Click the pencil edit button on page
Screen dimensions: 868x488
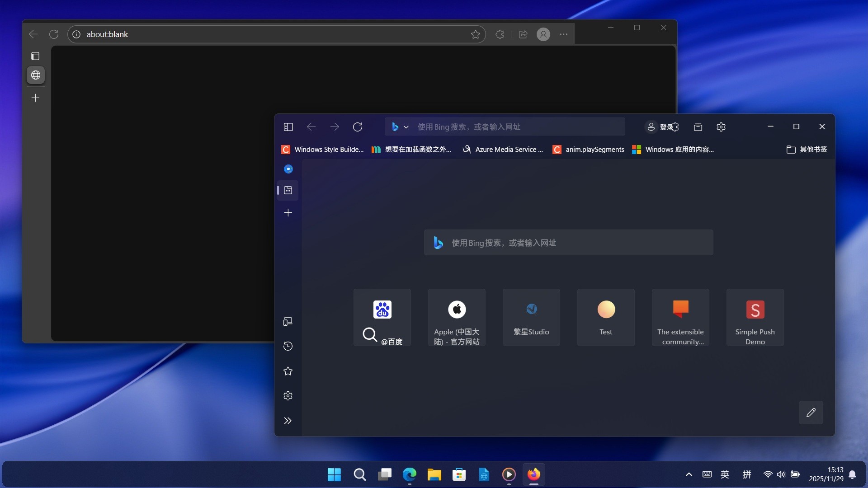click(811, 413)
